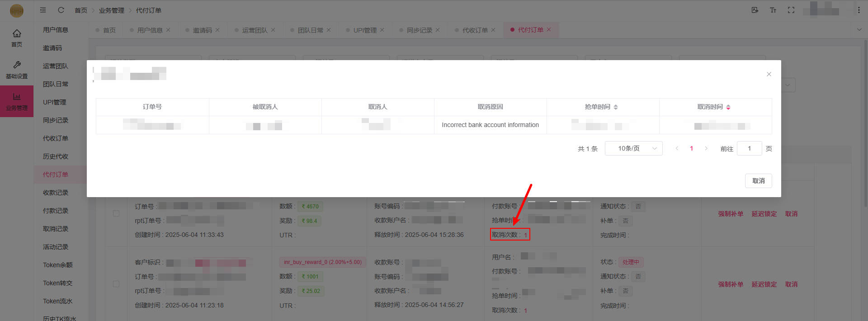Open the 10条/页 page size dropdown
The width and height of the screenshot is (868, 321).
[633, 148]
